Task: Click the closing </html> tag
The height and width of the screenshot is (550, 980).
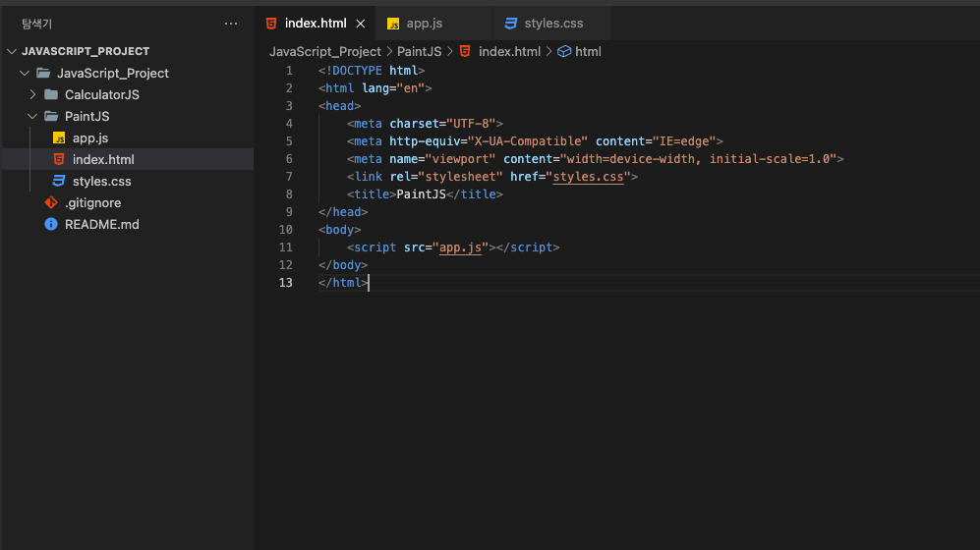Action: (x=343, y=283)
